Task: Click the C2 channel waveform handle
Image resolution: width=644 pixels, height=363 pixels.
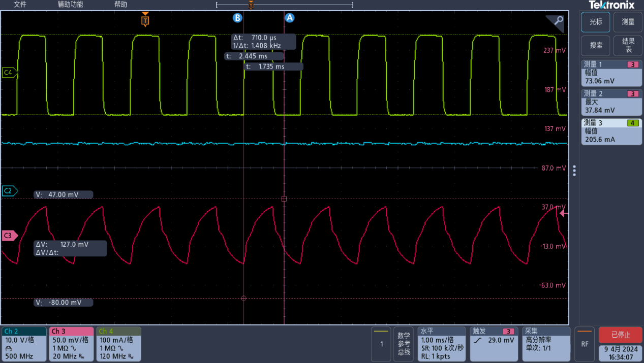Action: 9,191
